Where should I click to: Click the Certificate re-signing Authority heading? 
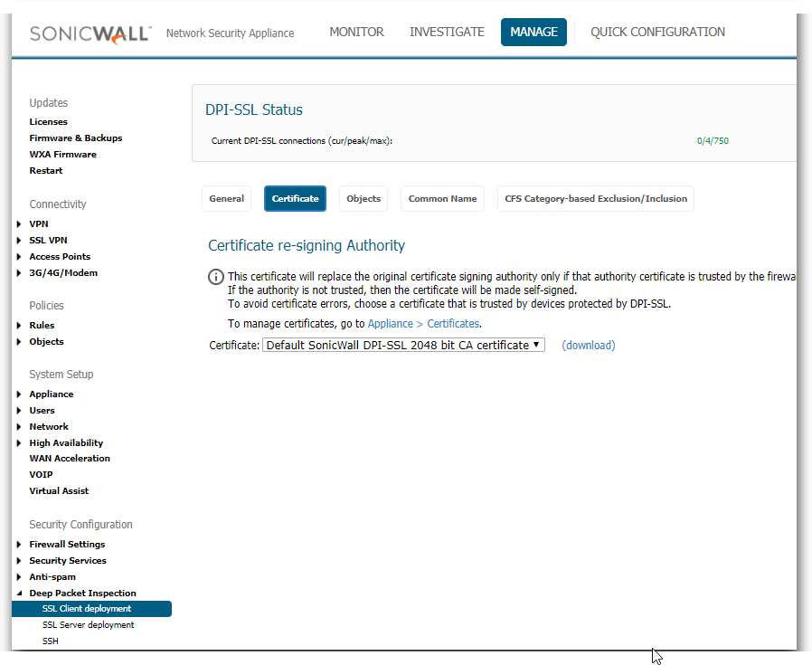point(307,246)
